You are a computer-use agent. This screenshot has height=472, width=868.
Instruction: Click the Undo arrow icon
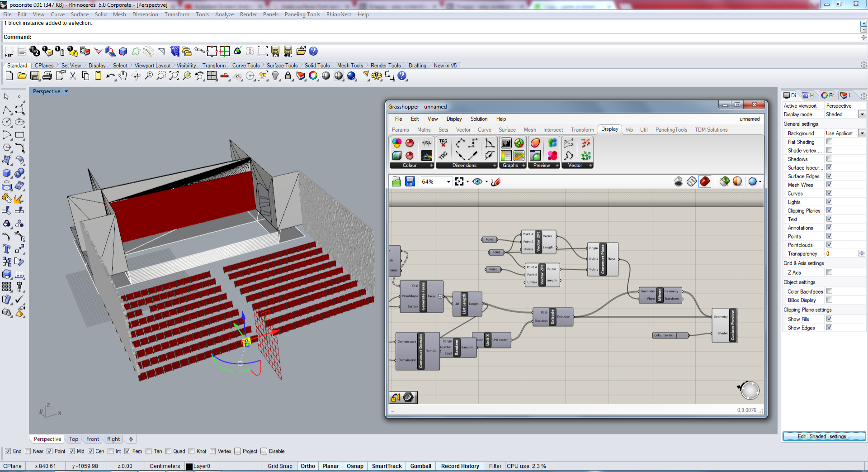(110, 76)
